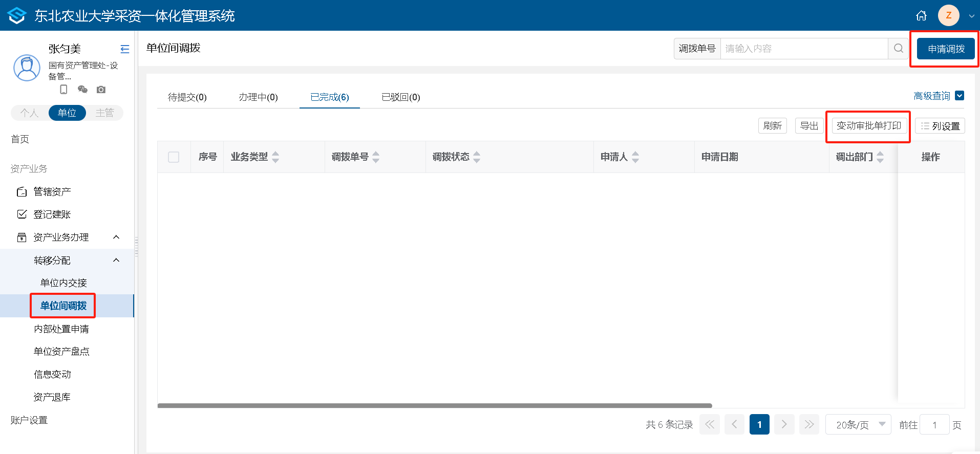
Task: Click the horizontal scrollbar under the table
Action: click(x=434, y=405)
